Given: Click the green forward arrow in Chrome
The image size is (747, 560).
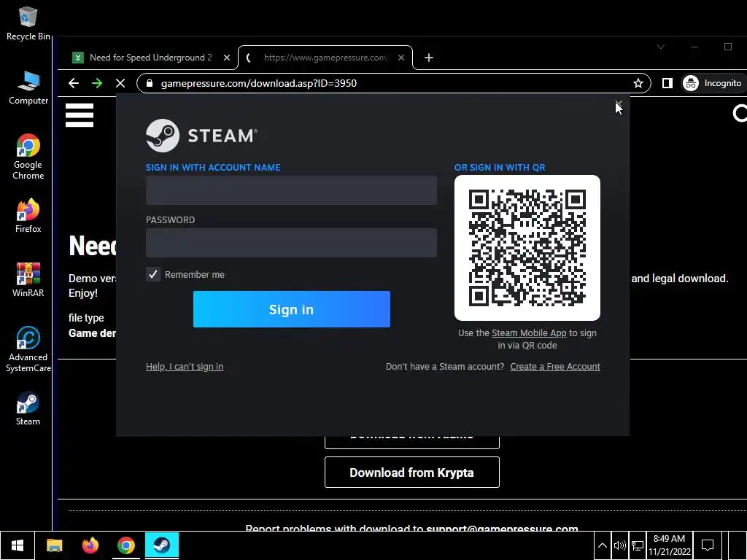Looking at the screenshot, I should [x=97, y=83].
